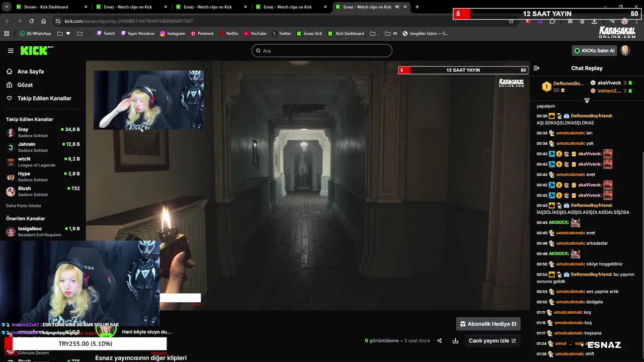The width and height of the screenshot is (644, 362).
Task: Open Blush channel in followed list
Action: pos(43,192)
